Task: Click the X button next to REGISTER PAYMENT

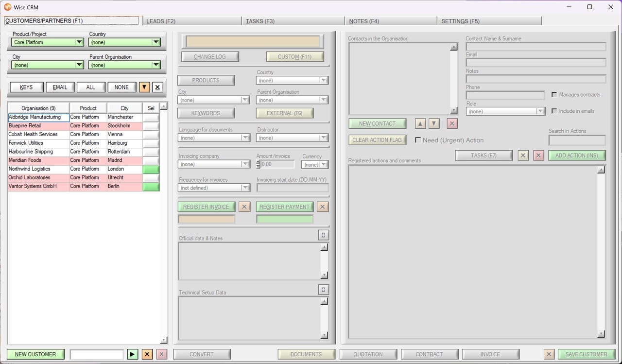Action: [x=322, y=207]
